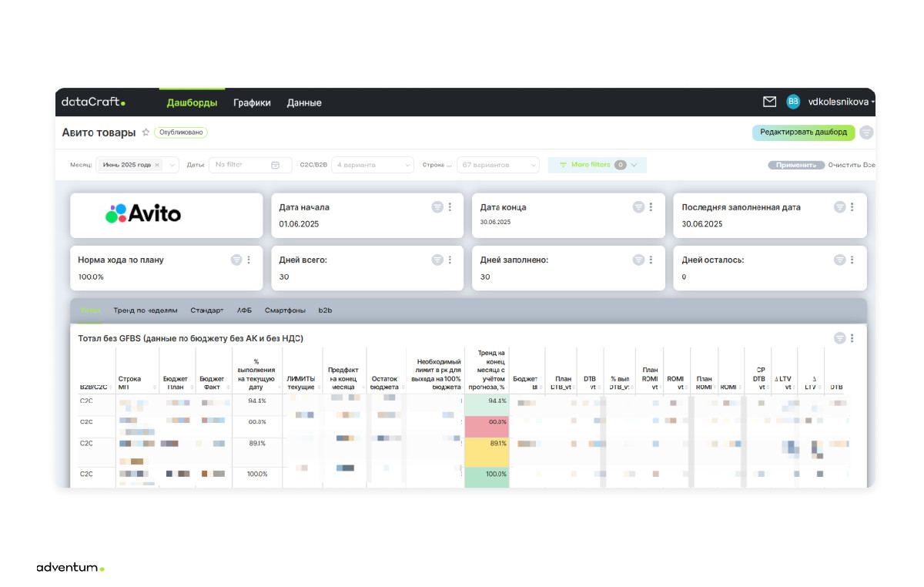The height and width of the screenshot is (587, 924).
Task: Remove the Июнь 2025 года filter chip
Action: click(157, 165)
